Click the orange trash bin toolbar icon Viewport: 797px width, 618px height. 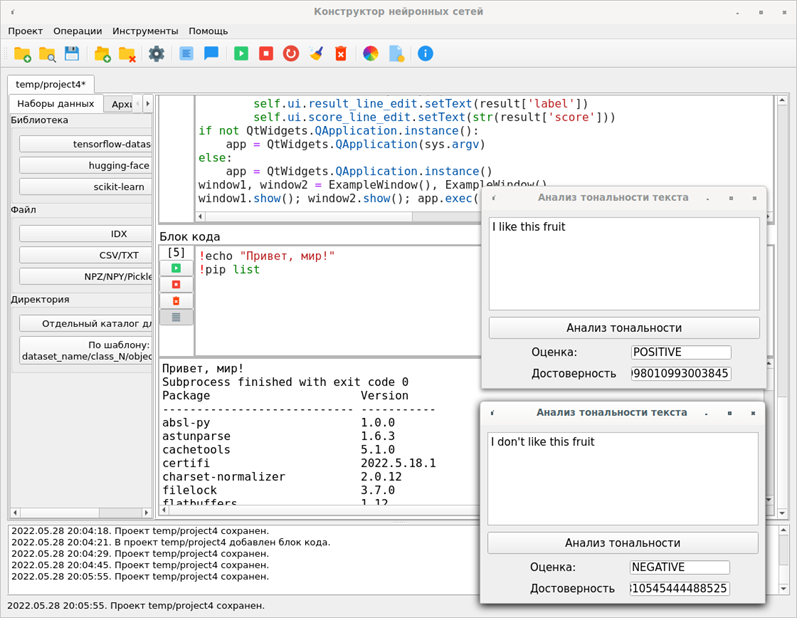pos(341,53)
